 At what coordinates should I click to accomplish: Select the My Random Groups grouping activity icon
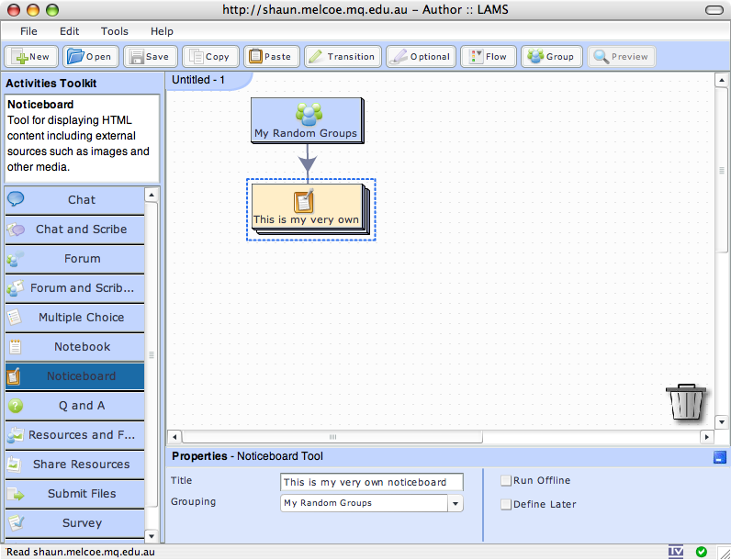pos(308,114)
